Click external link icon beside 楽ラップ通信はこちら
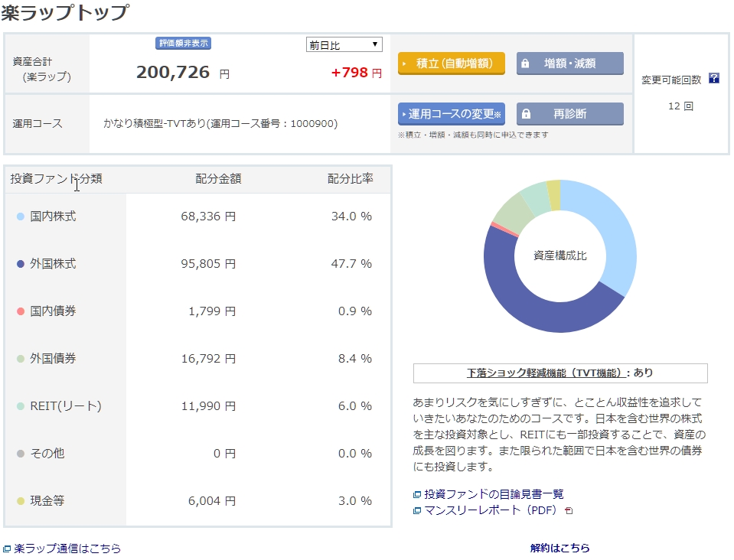This screenshot has height=560, width=734. pyautogui.click(x=7, y=549)
